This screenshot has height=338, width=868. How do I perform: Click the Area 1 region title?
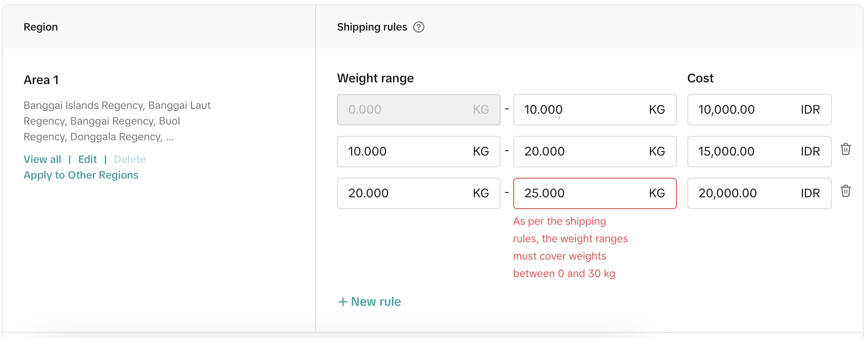pos(41,80)
